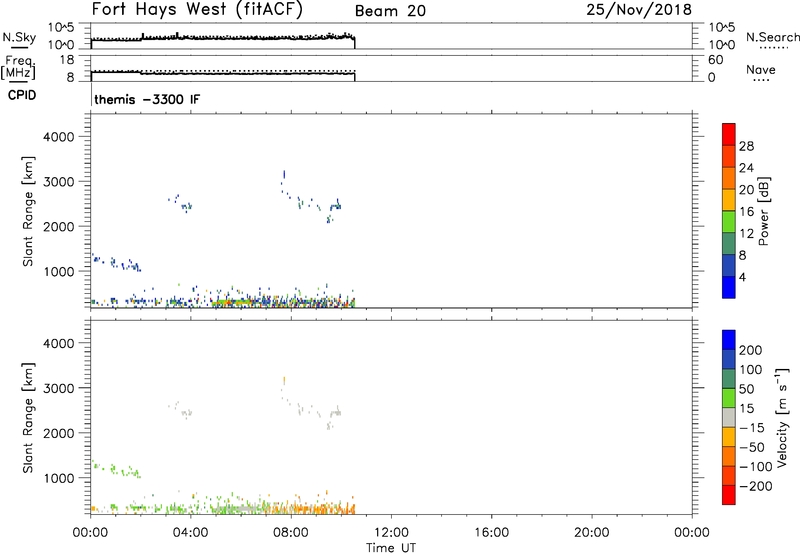
Task: Click the "04:00" time tick label
Action: [190, 533]
